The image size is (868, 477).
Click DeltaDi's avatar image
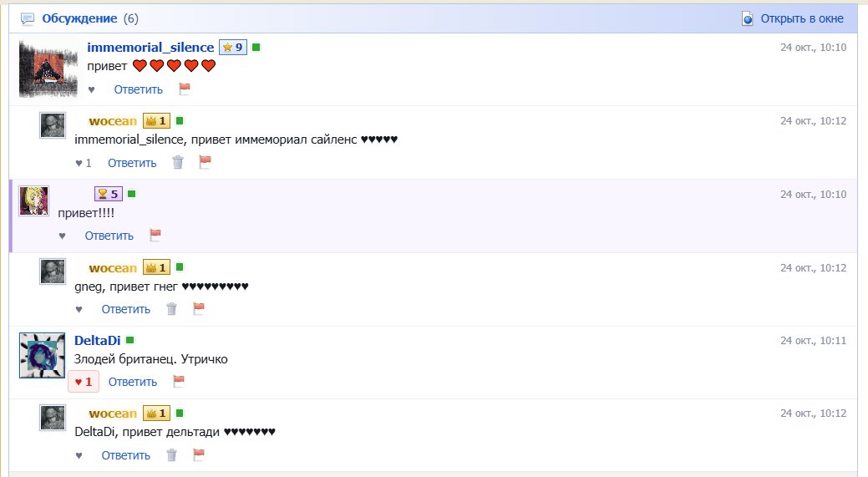[x=42, y=355]
